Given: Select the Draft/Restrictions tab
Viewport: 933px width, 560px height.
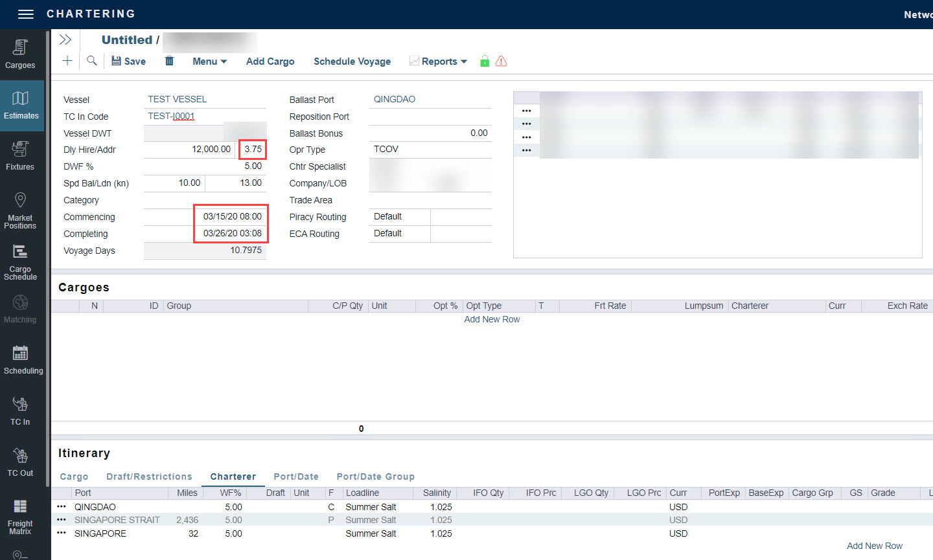Looking at the screenshot, I should 149,476.
